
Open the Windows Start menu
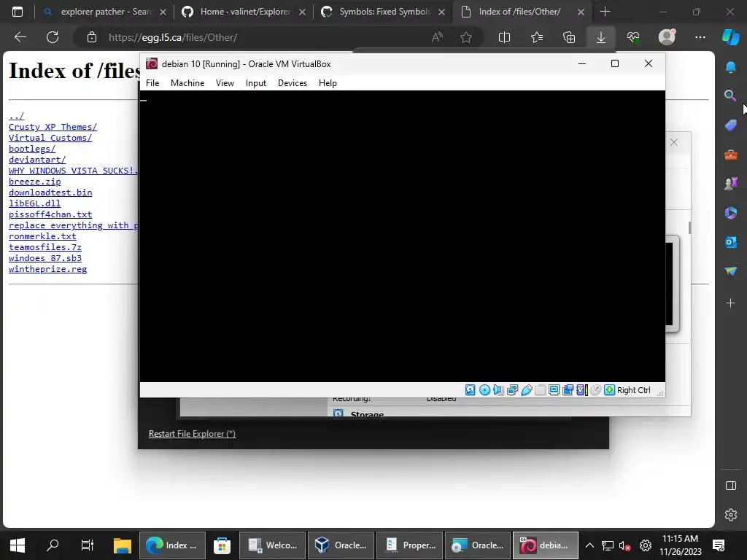(18, 545)
